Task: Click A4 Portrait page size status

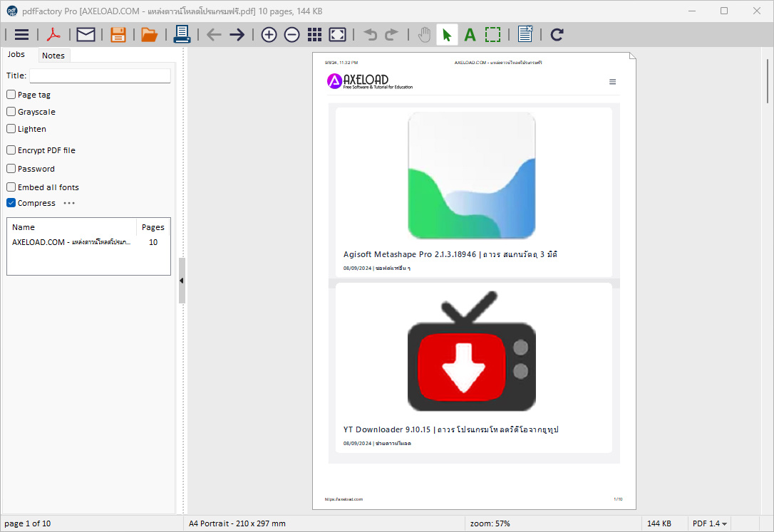Action: (237, 523)
